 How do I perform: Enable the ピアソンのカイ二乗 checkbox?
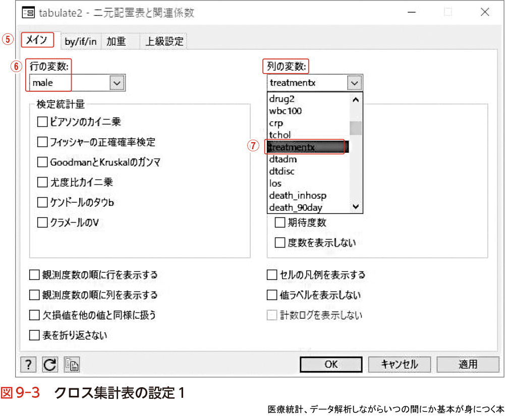pos(42,122)
